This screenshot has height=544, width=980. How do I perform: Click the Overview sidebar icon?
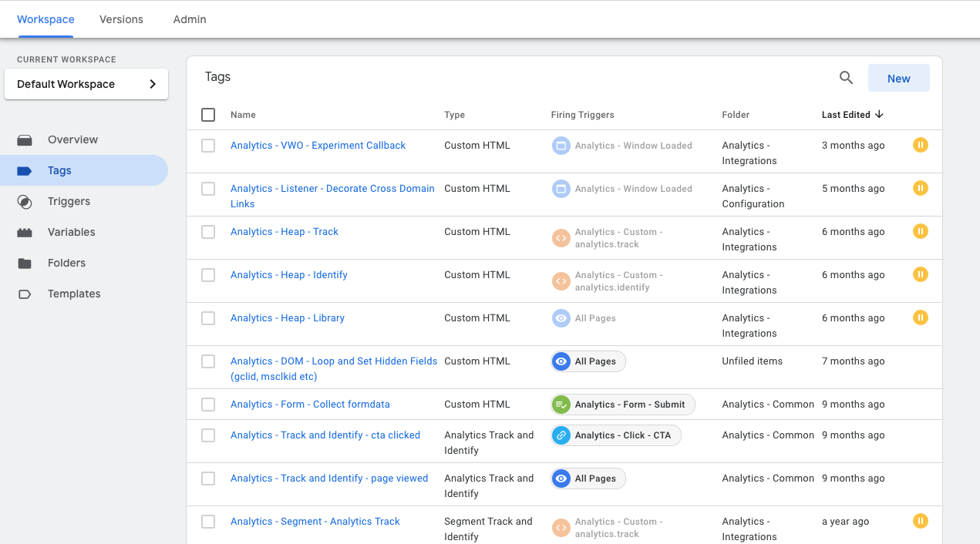point(25,139)
